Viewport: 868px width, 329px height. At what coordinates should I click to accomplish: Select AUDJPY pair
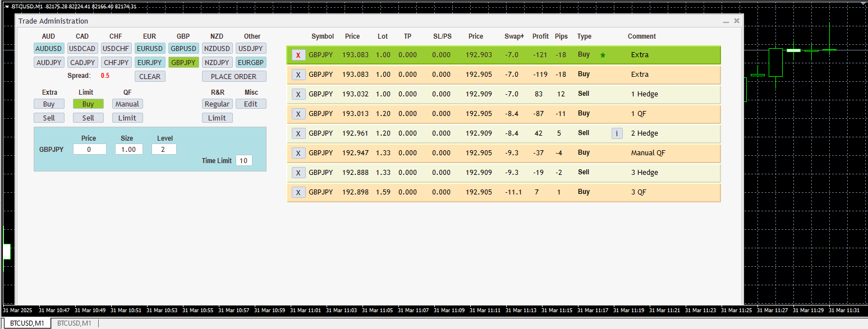coord(49,63)
